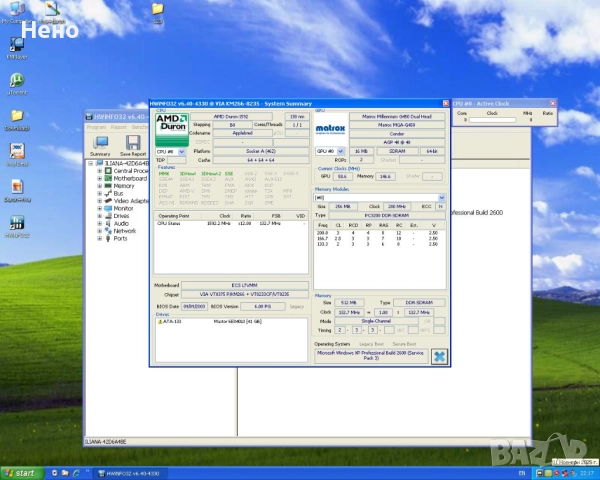Viewport: 600px width, 480px height.
Task: Click the Windows start button
Action: [x=20, y=473]
